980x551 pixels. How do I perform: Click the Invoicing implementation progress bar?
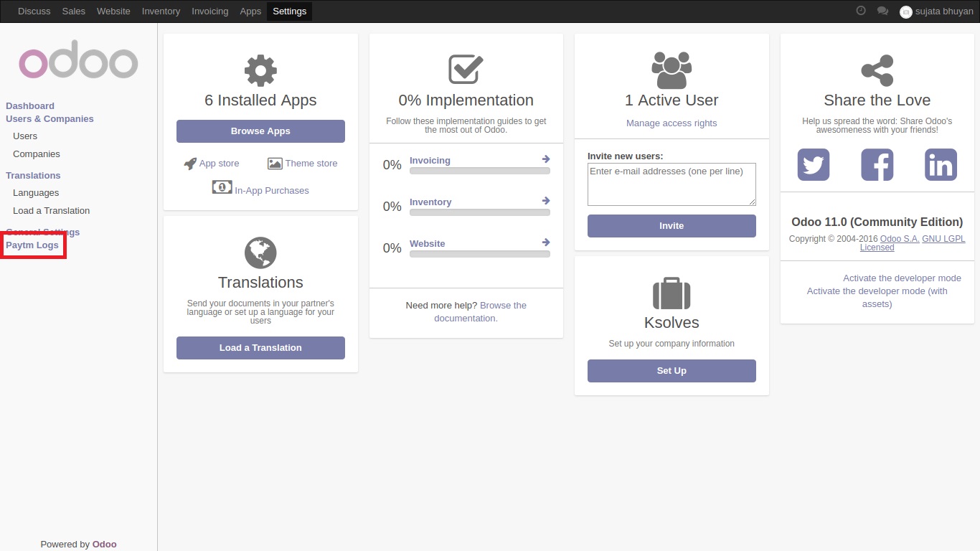point(479,171)
